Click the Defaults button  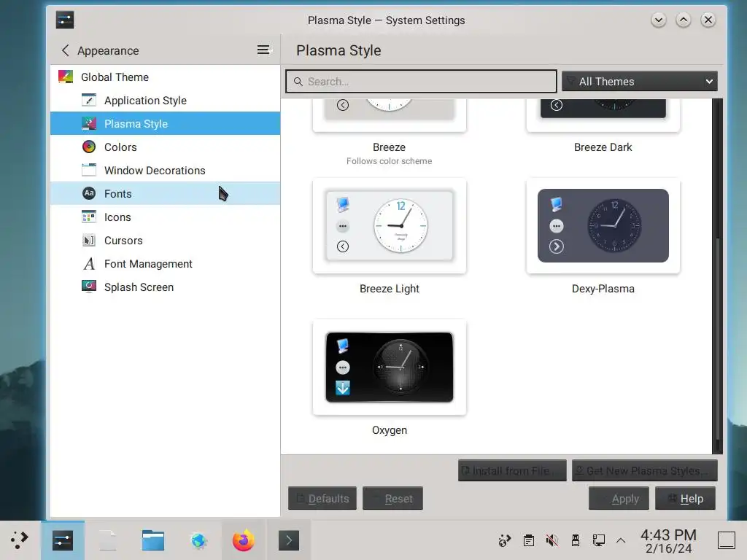tap(322, 498)
